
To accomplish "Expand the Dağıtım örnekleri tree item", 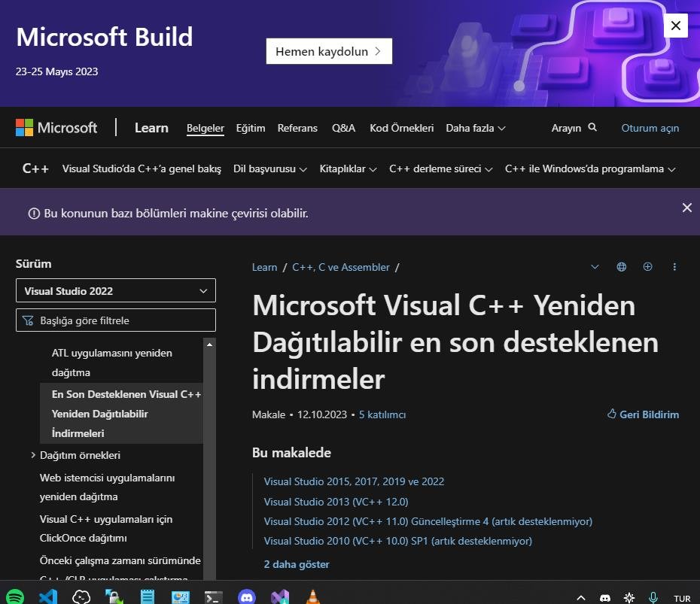I will [32, 455].
